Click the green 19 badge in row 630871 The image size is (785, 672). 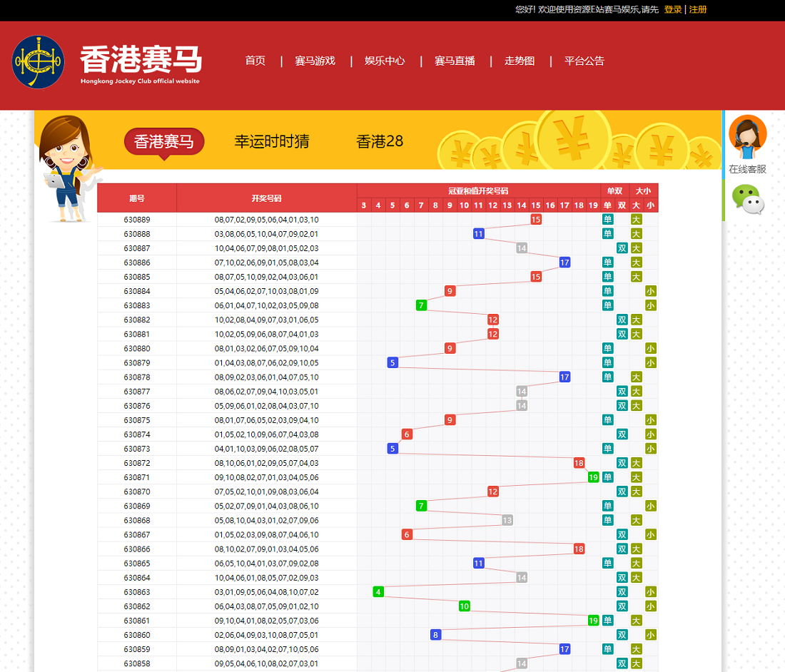[593, 477]
